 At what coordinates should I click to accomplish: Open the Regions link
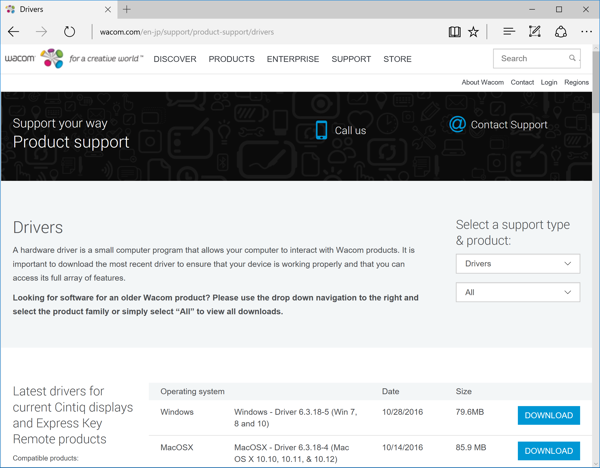pyautogui.click(x=576, y=82)
